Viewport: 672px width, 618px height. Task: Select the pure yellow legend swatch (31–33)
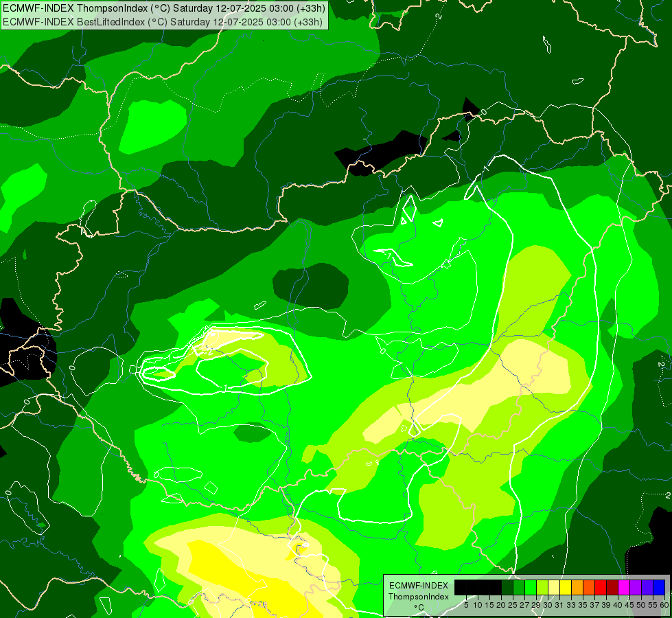pyautogui.click(x=566, y=587)
